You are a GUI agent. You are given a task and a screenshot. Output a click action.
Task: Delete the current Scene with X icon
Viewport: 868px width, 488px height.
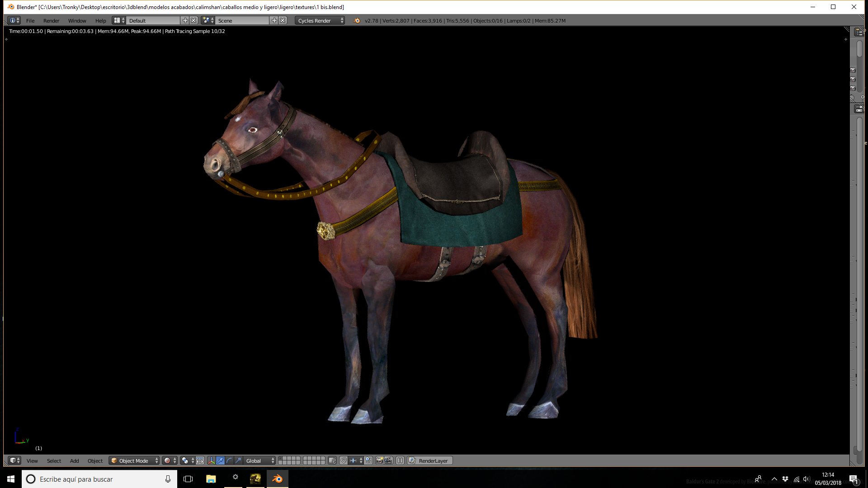click(x=283, y=20)
